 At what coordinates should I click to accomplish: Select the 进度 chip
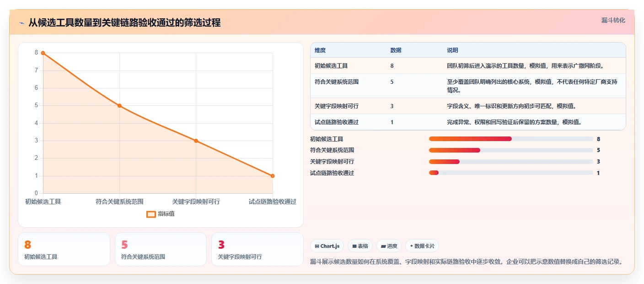(389, 246)
